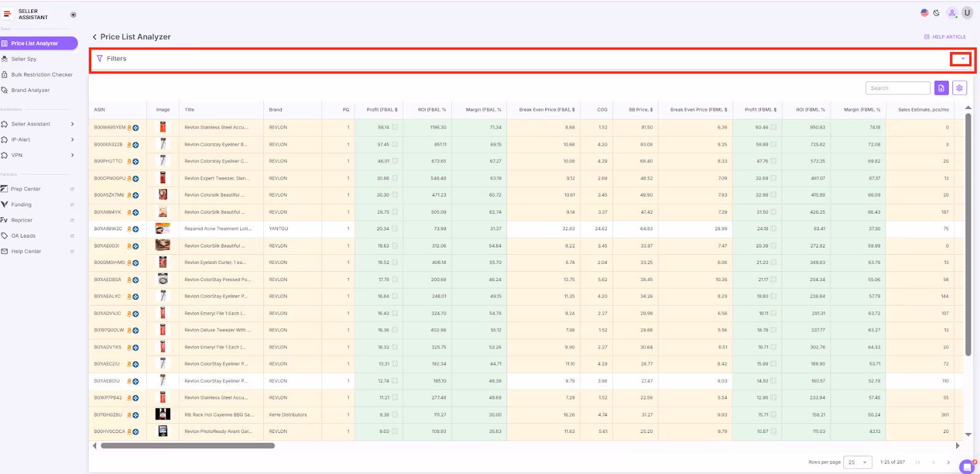The image size is (980, 474).
Task: Open the Seller Spy tool
Action: click(24, 59)
